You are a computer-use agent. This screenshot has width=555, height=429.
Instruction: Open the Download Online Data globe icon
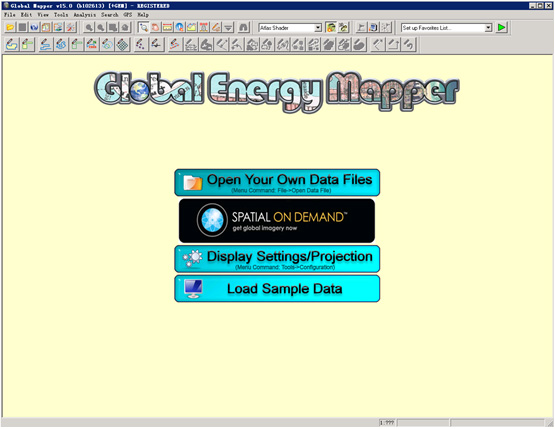click(x=34, y=27)
